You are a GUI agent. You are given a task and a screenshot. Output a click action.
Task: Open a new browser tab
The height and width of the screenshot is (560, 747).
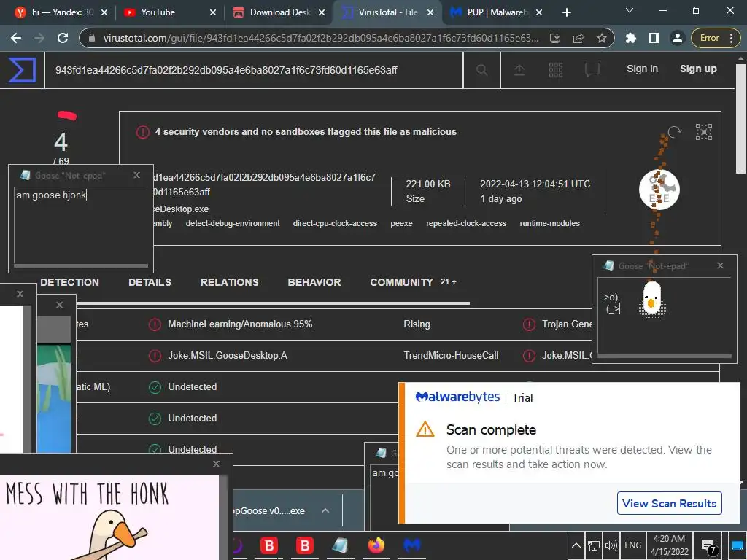coord(566,12)
